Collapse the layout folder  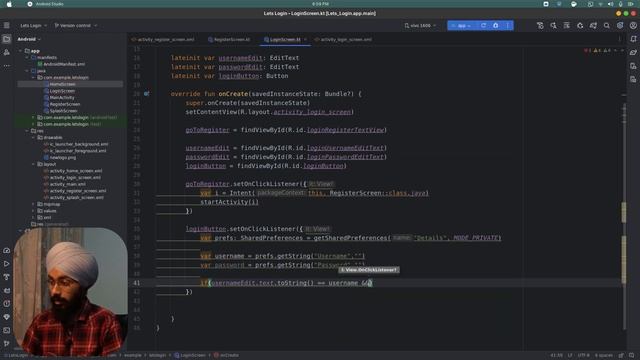(33, 164)
